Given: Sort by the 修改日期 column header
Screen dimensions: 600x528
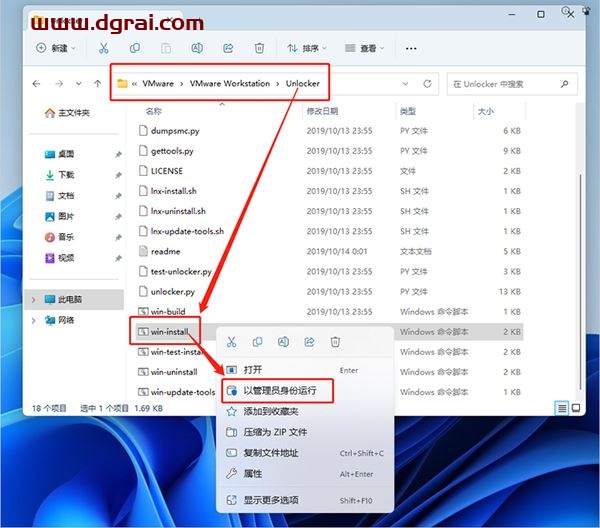Looking at the screenshot, I should tap(322, 111).
